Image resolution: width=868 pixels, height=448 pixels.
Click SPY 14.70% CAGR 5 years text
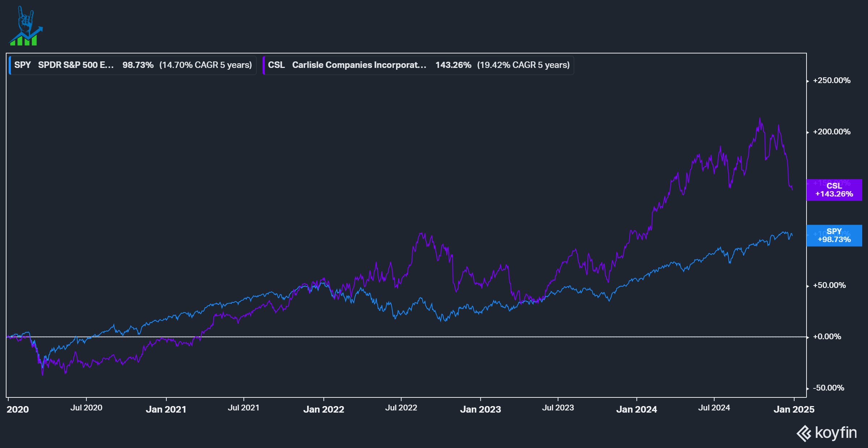[x=205, y=65]
